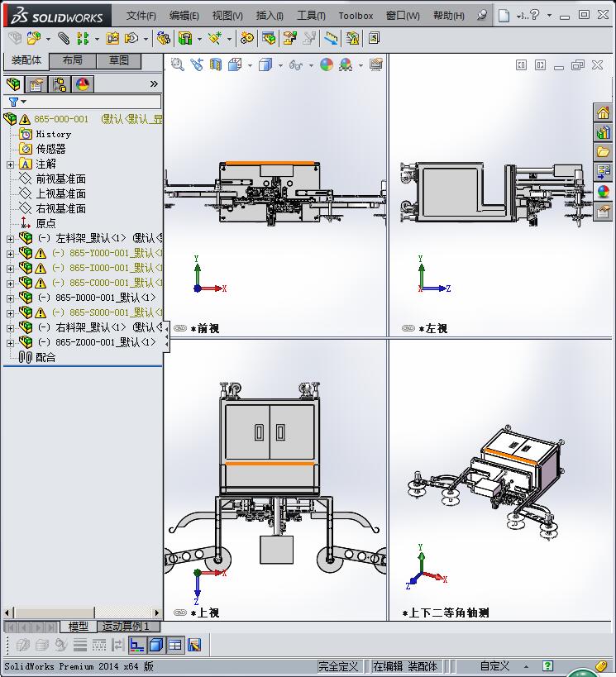Screen dimensions: 616x677
Task: Open the 帮助(H) menu
Action: 449,16
